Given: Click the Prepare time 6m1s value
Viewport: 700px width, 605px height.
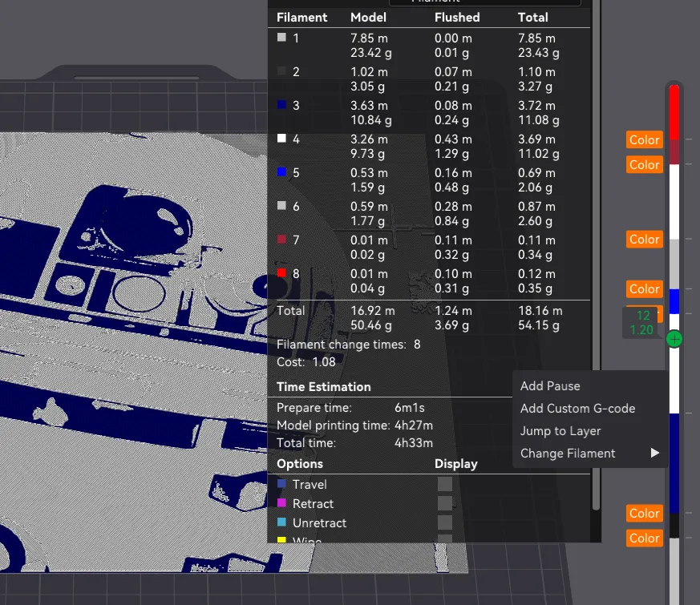Looking at the screenshot, I should pos(410,408).
